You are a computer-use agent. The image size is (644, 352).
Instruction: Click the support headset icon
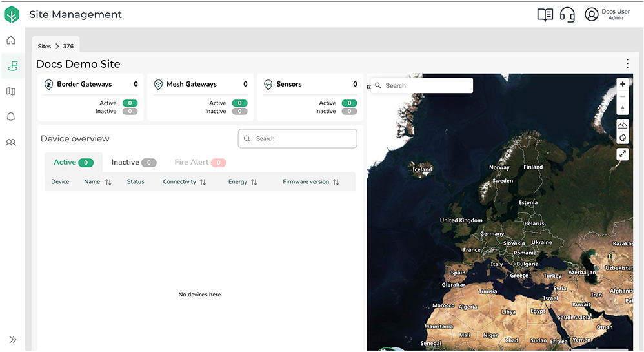click(x=567, y=15)
